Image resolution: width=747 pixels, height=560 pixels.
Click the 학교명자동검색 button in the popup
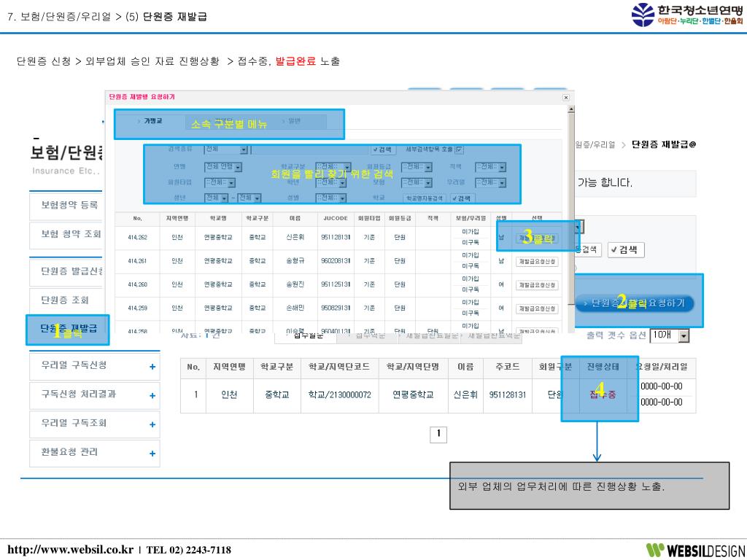click(425, 198)
